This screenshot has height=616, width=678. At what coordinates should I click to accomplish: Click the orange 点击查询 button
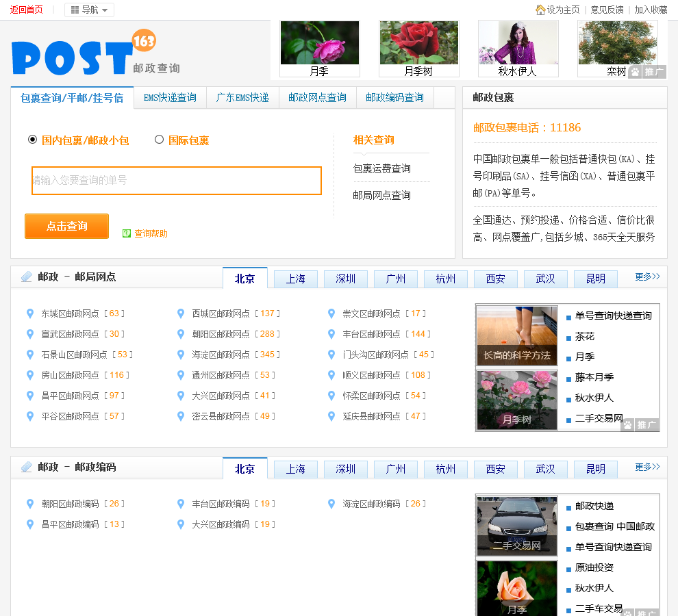click(x=66, y=226)
